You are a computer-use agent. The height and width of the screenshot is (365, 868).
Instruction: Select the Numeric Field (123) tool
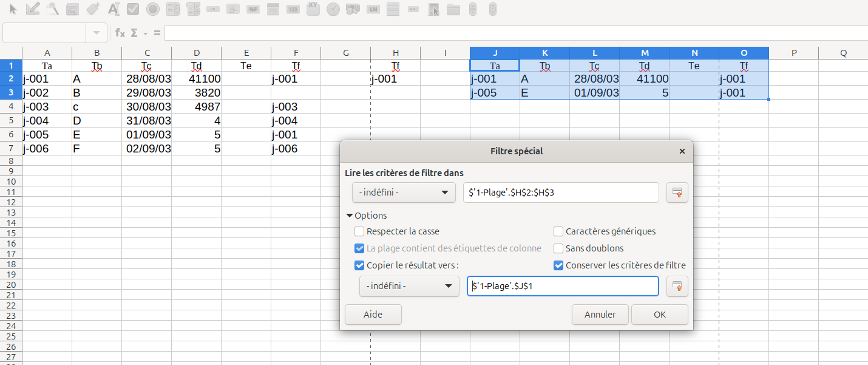293,9
